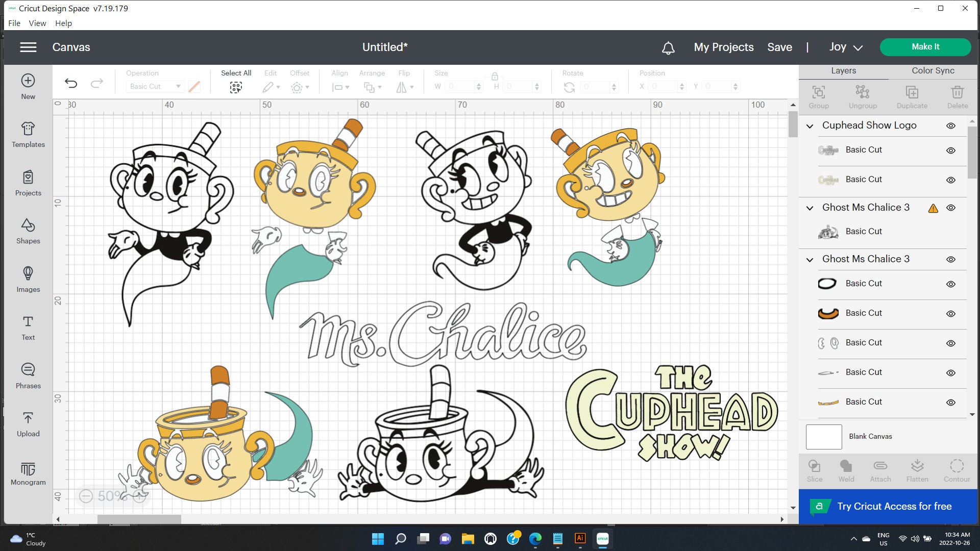Toggle visibility of second Ghost Ms Chalice 3 group

[x=951, y=259]
